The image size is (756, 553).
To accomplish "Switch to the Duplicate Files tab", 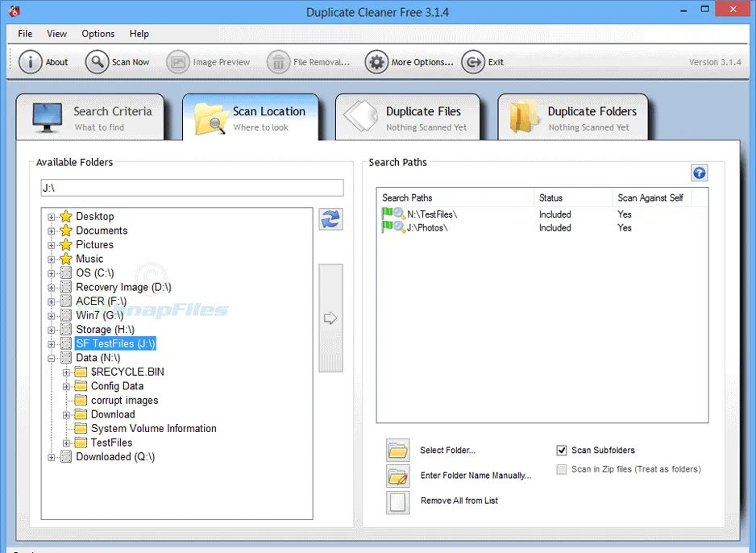I will tap(407, 118).
